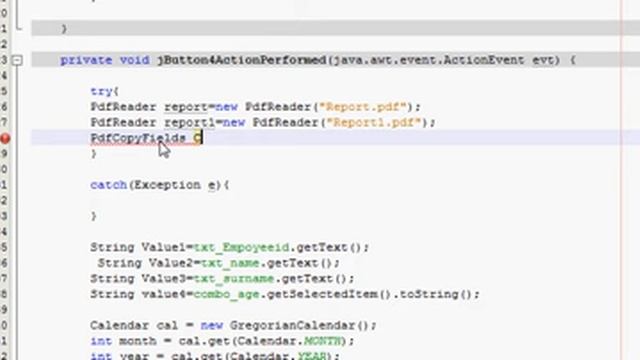
Task: Click 'txt_name' in the Value2 line
Action: coord(230,263)
